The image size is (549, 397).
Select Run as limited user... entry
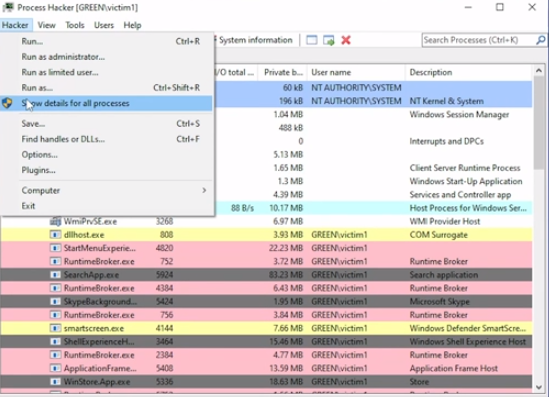coord(106,72)
